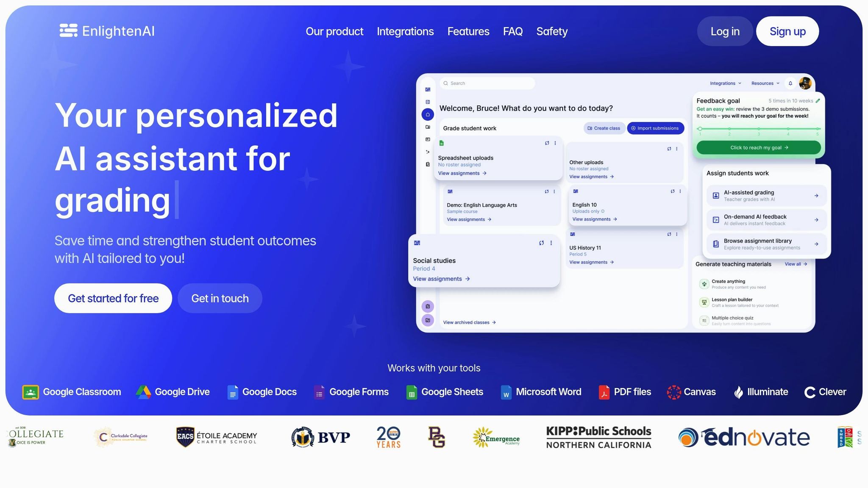The height and width of the screenshot is (488, 868).
Task: Click the pencil edit icon beside Feedback goal
Action: [x=818, y=101]
